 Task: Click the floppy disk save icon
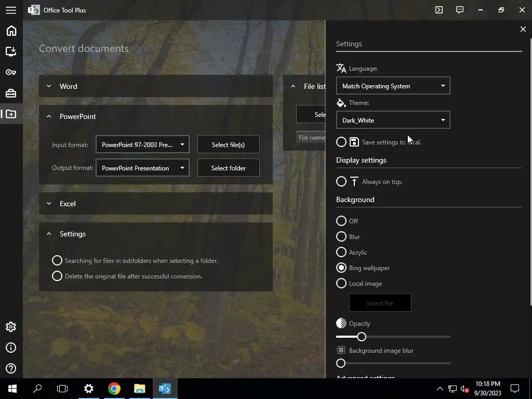[354, 142]
